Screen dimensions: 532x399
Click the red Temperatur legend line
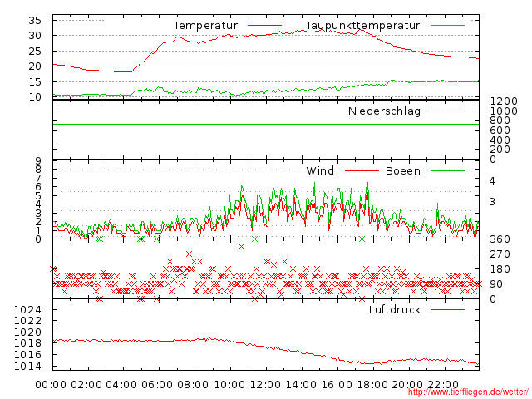264,26
